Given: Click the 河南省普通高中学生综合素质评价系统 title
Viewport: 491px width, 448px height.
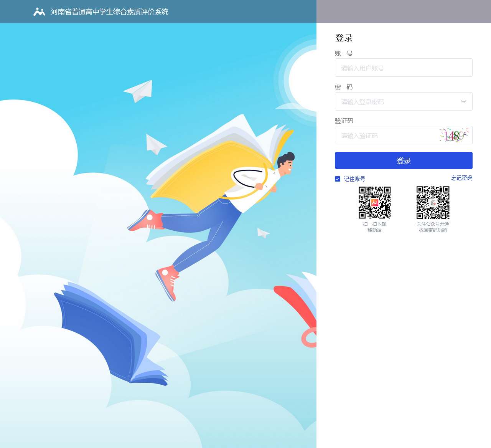Looking at the screenshot, I should pyautogui.click(x=109, y=12).
